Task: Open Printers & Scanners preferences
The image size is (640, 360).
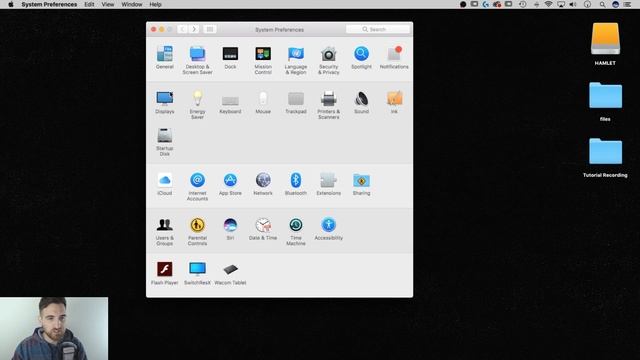Action: pos(329,105)
